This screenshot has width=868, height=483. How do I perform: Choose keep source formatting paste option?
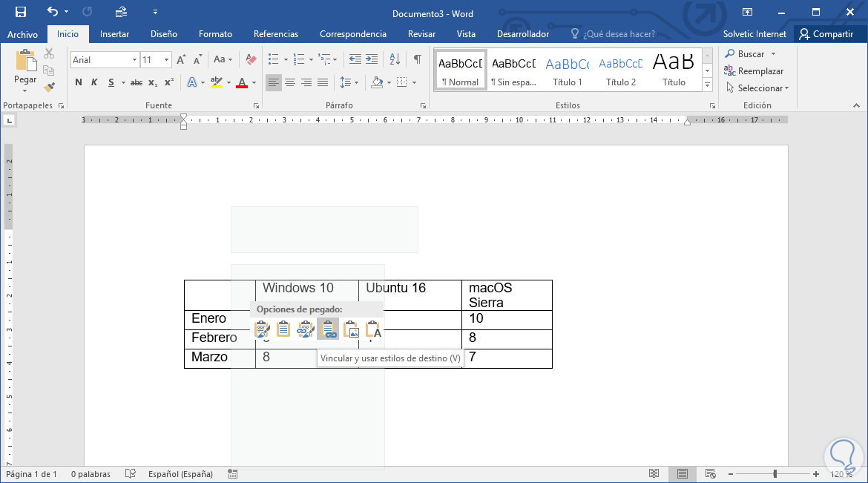click(x=262, y=329)
